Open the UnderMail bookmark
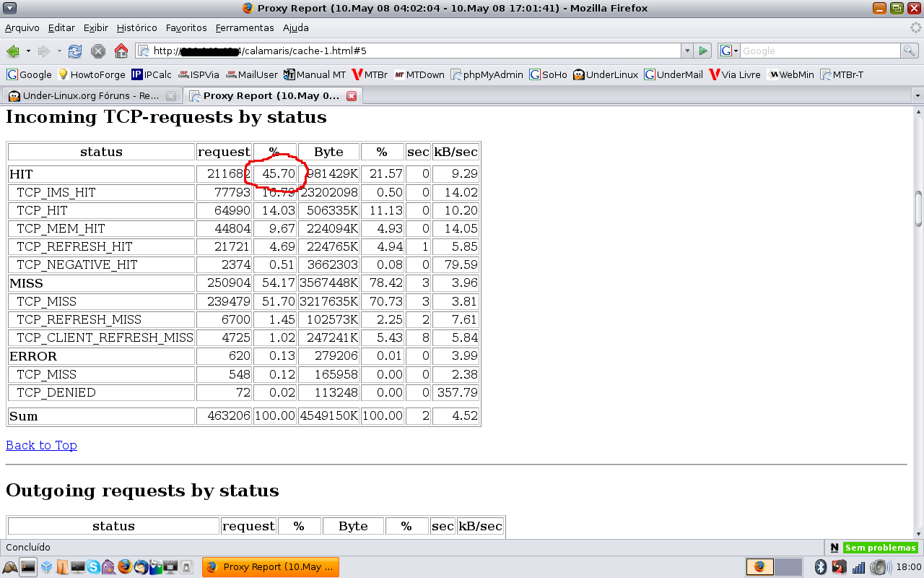The width and height of the screenshot is (924, 578). 674,74
